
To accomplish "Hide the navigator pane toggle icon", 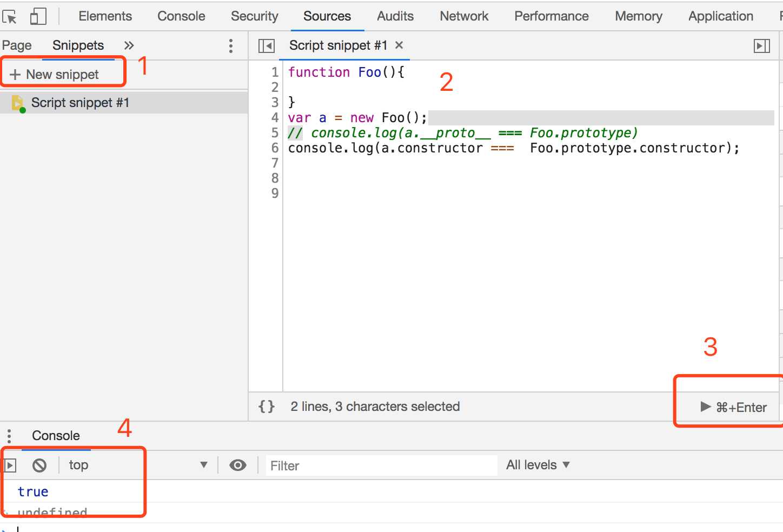I will [267, 46].
